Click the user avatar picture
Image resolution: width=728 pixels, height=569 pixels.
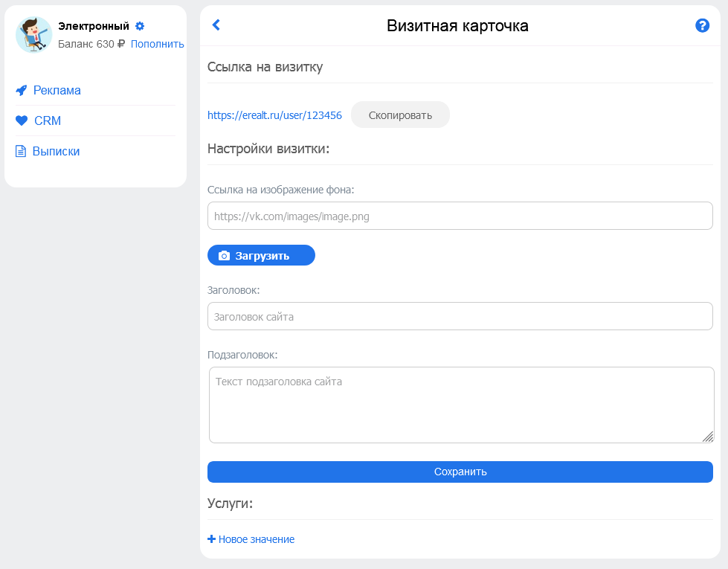click(x=34, y=35)
